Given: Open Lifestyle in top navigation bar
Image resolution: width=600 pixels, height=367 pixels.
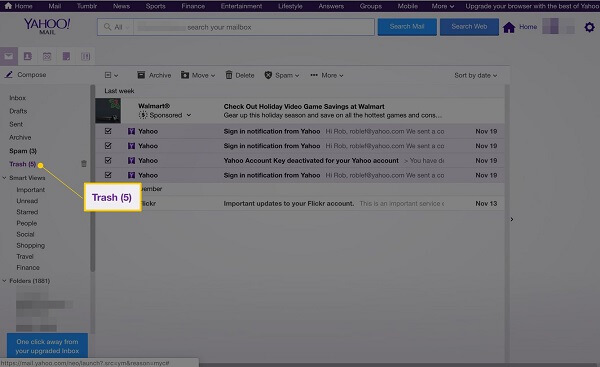Looking at the screenshot, I should [x=290, y=6].
